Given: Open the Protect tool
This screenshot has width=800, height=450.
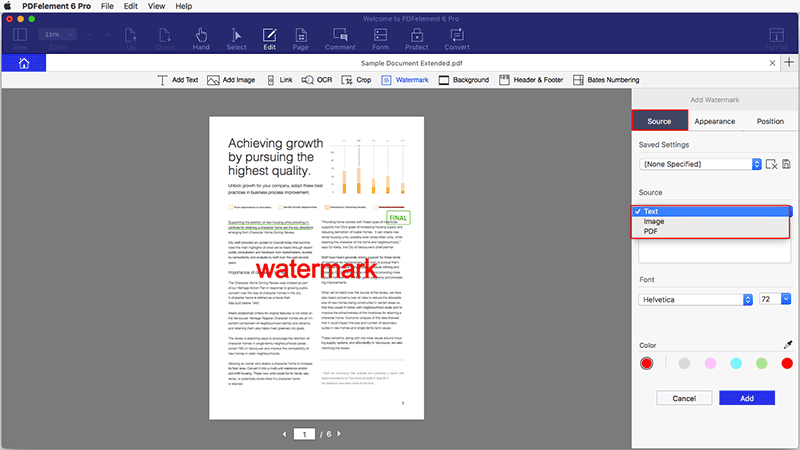Looking at the screenshot, I should click(416, 39).
